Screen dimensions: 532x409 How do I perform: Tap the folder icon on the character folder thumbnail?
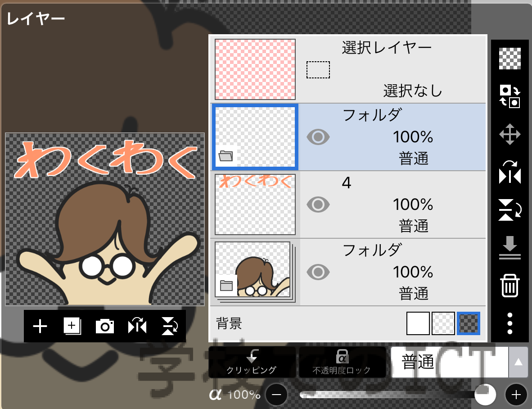tap(226, 286)
